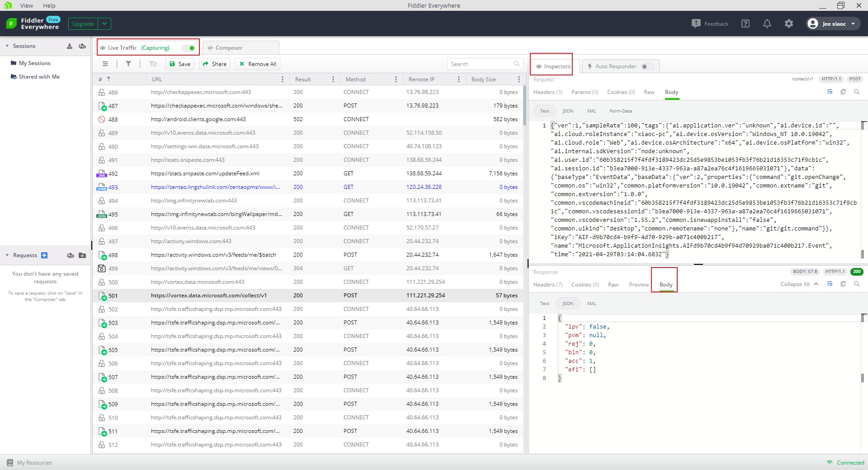Open response Preview tab

639,284
